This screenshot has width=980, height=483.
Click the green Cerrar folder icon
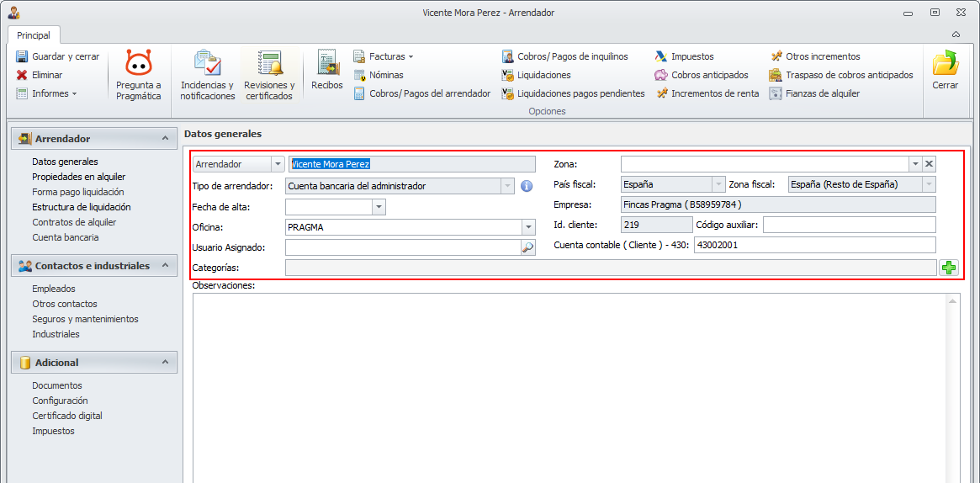945,64
